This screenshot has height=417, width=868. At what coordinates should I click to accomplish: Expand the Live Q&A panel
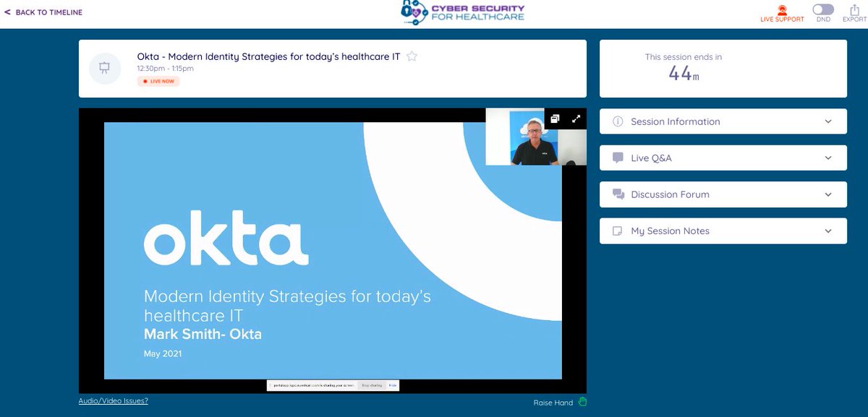pyautogui.click(x=723, y=158)
